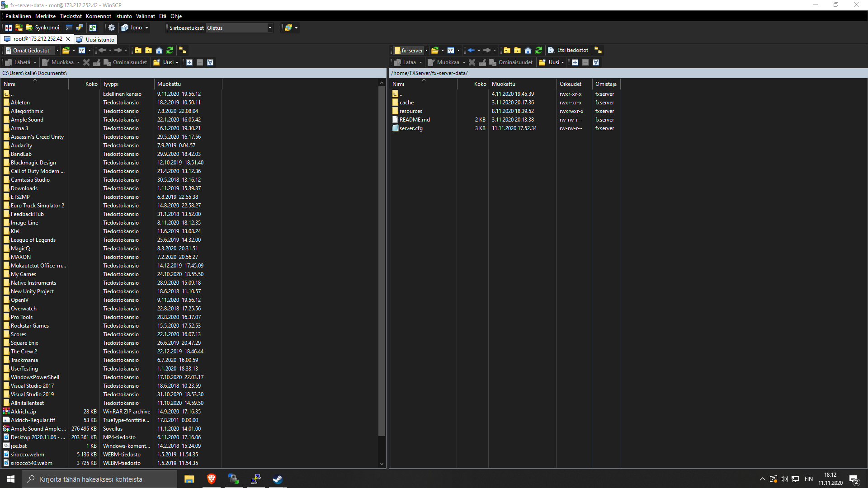
Task: Click the local panel home directory icon
Action: [x=159, y=50]
